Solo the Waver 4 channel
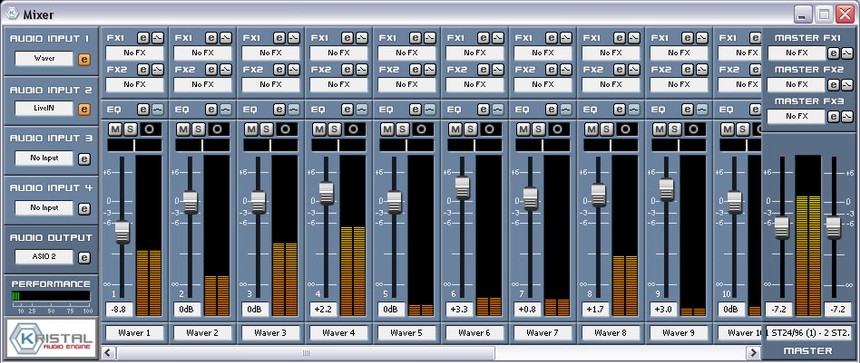 click(x=334, y=129)
